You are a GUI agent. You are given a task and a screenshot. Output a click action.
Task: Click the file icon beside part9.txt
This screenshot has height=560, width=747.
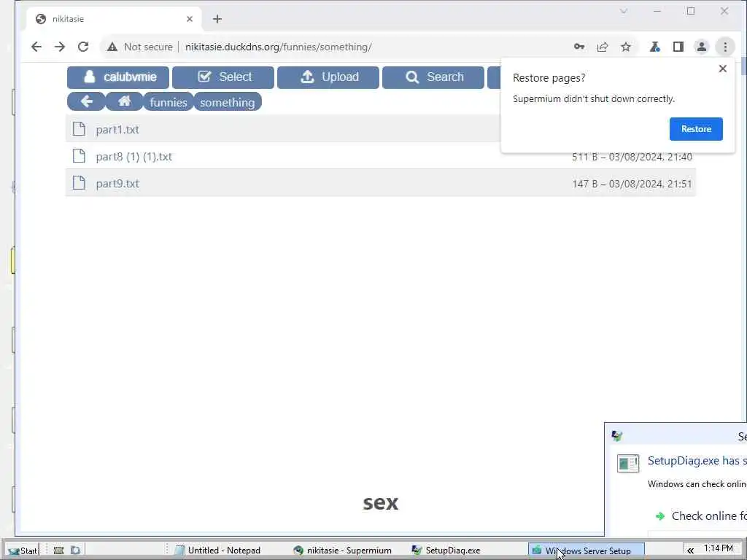click(x=79, y=183)
